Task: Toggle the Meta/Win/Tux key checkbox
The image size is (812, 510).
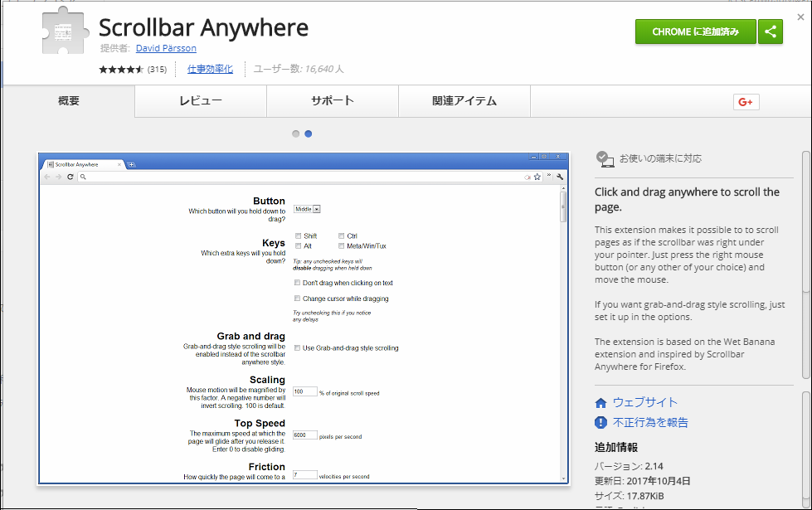Action: pyautogui.click(x=341, y=246)
